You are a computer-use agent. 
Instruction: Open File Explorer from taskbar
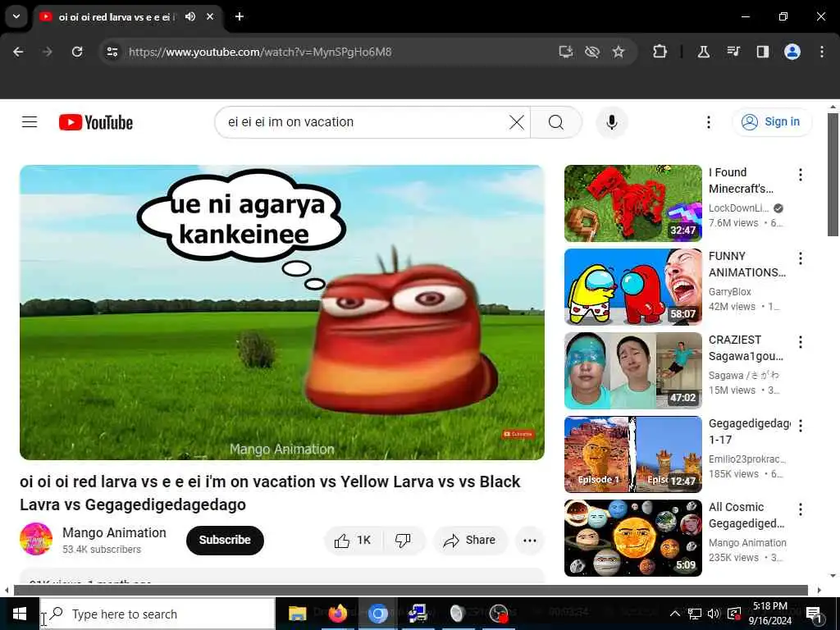pos(297,614)
